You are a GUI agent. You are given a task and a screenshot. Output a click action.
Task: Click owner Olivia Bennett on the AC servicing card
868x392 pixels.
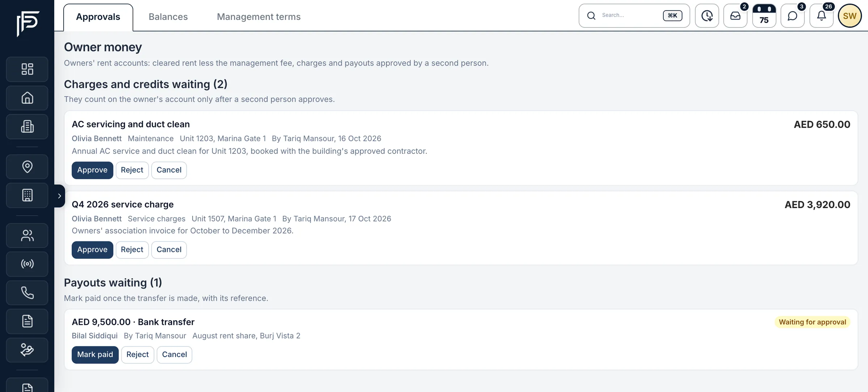[x=97, y=139]
